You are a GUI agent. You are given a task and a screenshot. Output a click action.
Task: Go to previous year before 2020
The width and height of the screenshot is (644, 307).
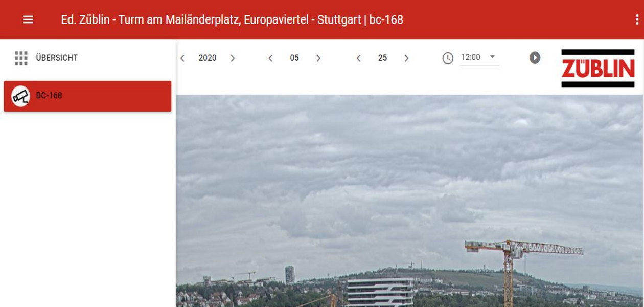coord(182,58)
